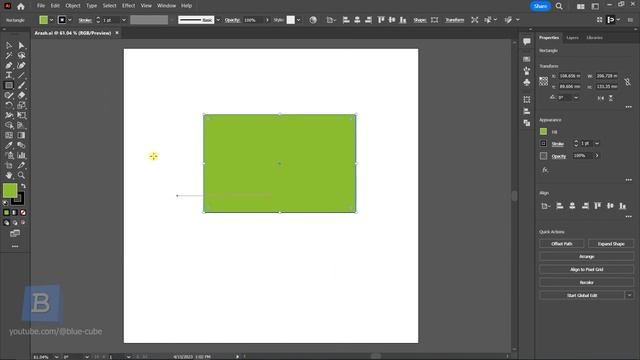640x360 pixels.
Task: Open Recolor Artwork icon in control bar
Action: point(313,20)
